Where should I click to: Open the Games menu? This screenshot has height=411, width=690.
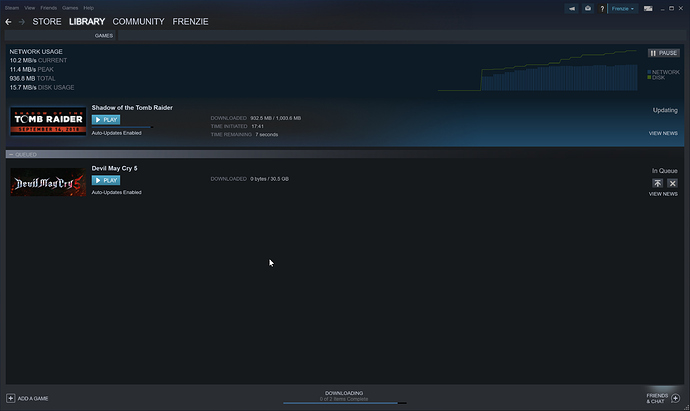70,8
